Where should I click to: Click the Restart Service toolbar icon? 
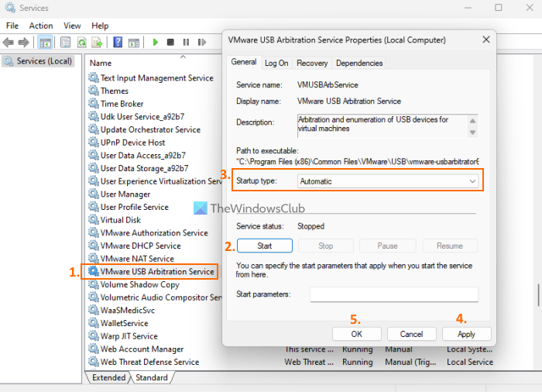202,42
